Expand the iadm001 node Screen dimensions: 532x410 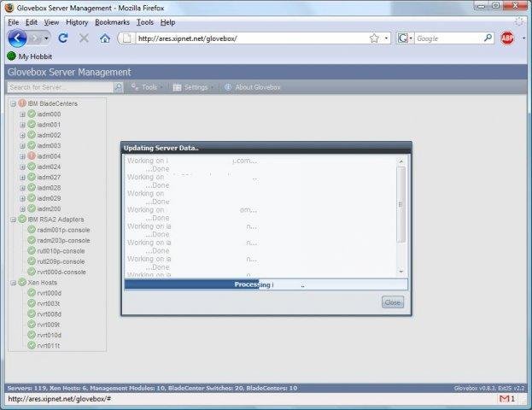tap(22, 125)
